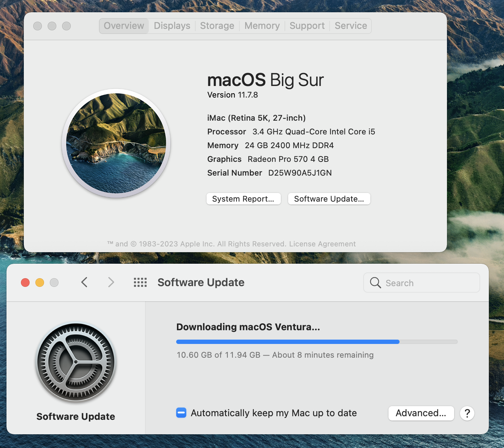The width and height of the screenshot is (504, 448).
Task: Click the 24 GB 2400 MHz DDR4 value
Action: pos(289,146)
